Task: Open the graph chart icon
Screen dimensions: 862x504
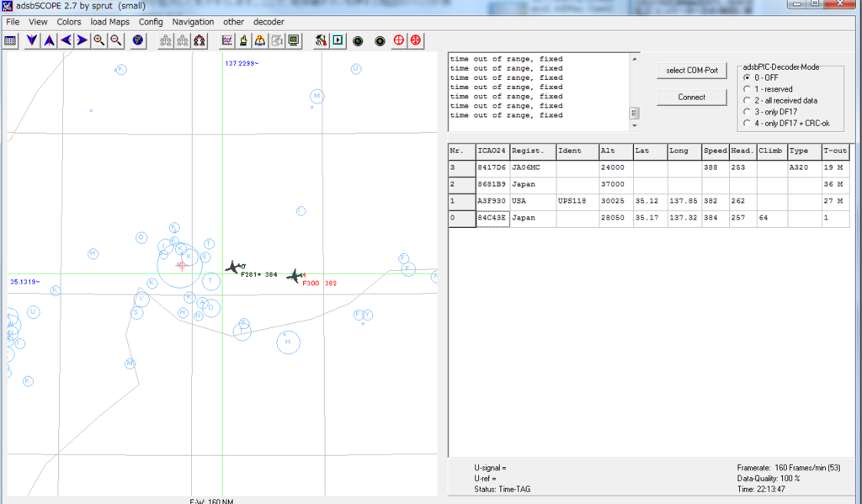Action: 226,40
